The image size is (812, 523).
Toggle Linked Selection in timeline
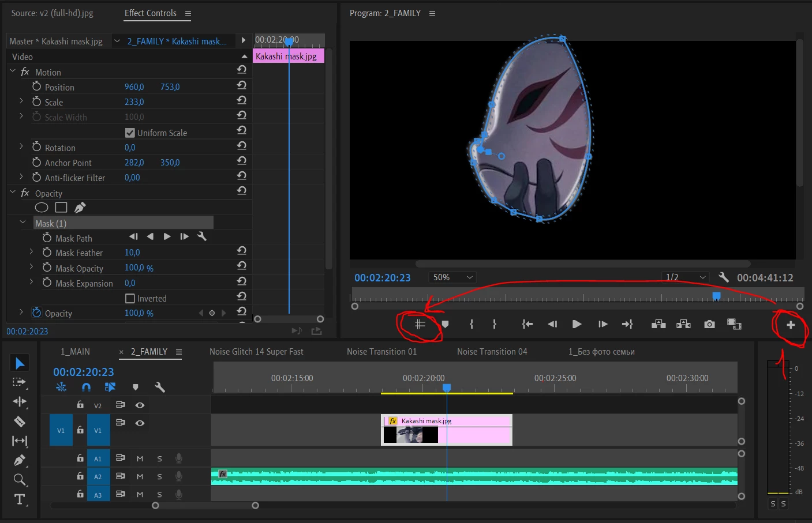click(110, 387)
